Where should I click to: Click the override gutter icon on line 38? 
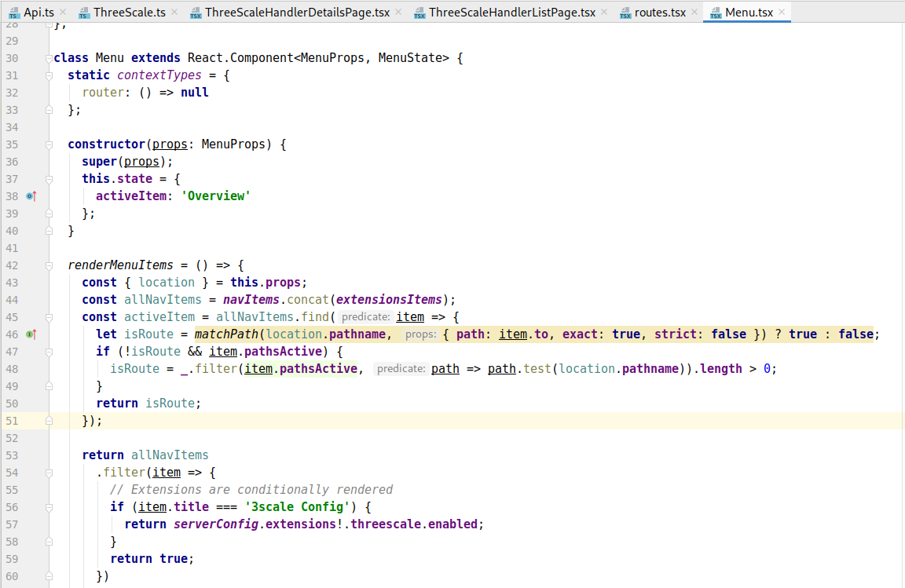[31, 196]
